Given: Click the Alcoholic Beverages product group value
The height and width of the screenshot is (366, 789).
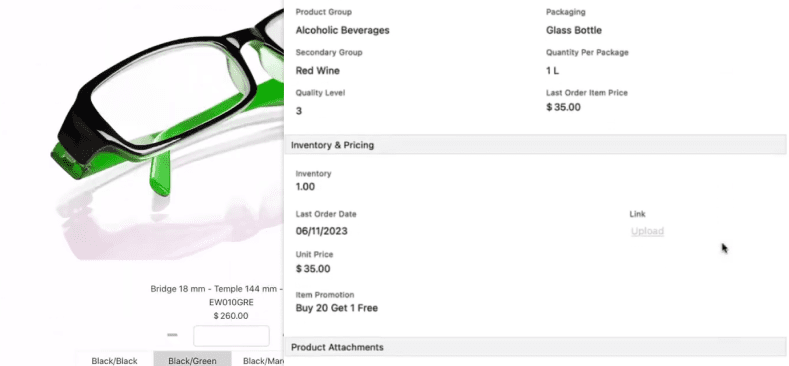Looking at the screenshot, I should coord(342,30).
